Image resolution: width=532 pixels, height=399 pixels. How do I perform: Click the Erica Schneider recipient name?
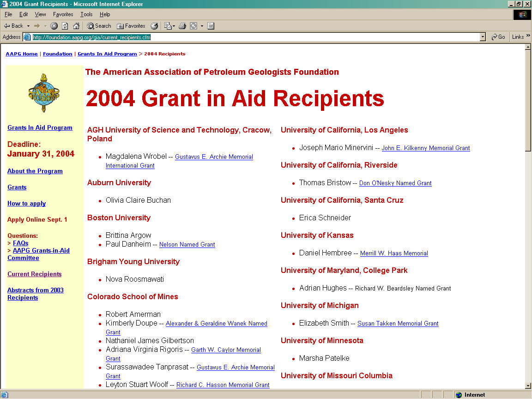(325, 218)
